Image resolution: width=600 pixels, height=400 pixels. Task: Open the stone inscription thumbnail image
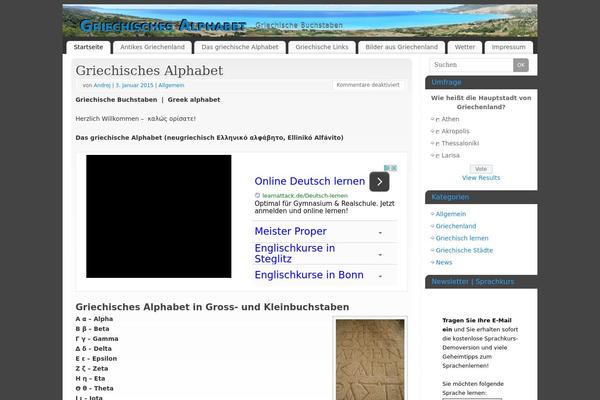coord(370,359)
